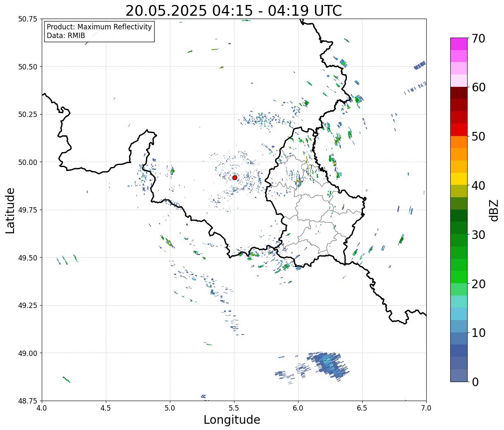Image resolution: width=504 pixels, height=430 pixels.
Task: Click the y-axis tick label 50.00
Action: pyautogui.click(x=28, y=162)
